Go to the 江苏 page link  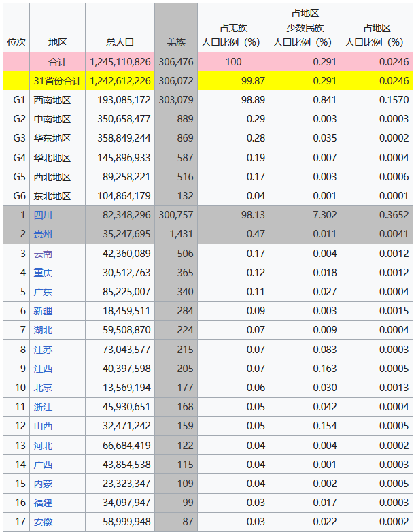[x=43, y=350]
